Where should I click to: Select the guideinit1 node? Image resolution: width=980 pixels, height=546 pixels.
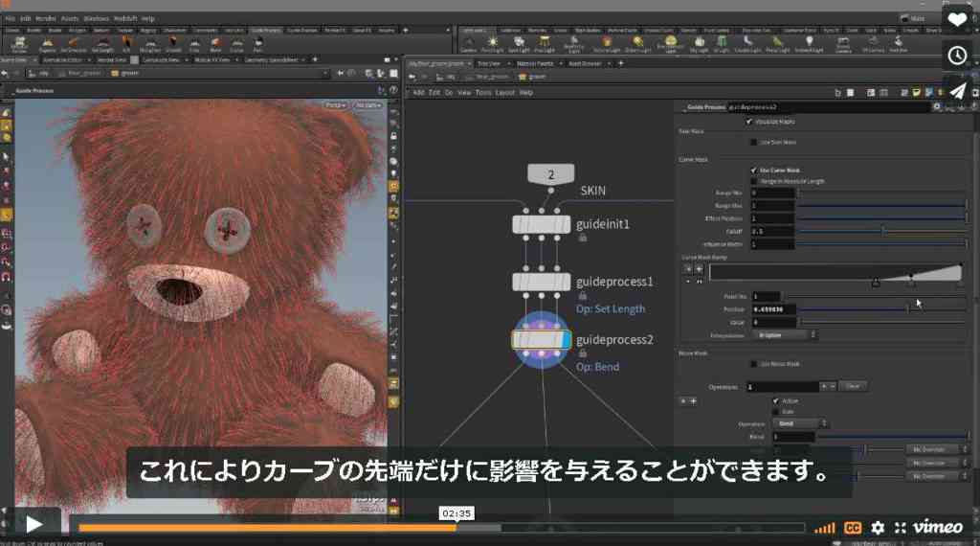tap(542, 224)
